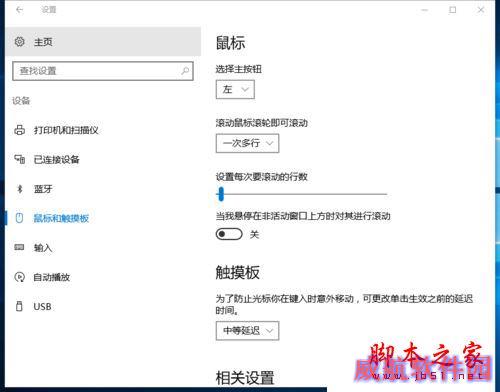Click the keyboard icon beside 输入
This screenshot has width=500, height=392.
(19, 247)
